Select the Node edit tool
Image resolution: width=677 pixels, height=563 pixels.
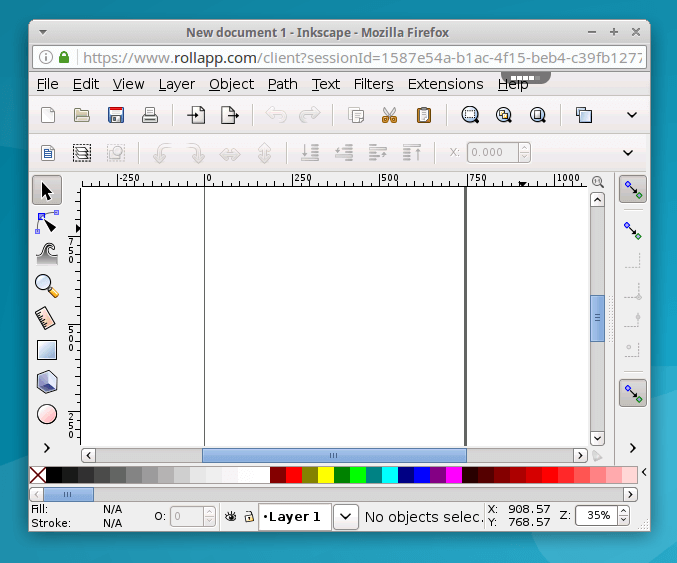coord(47,221)
